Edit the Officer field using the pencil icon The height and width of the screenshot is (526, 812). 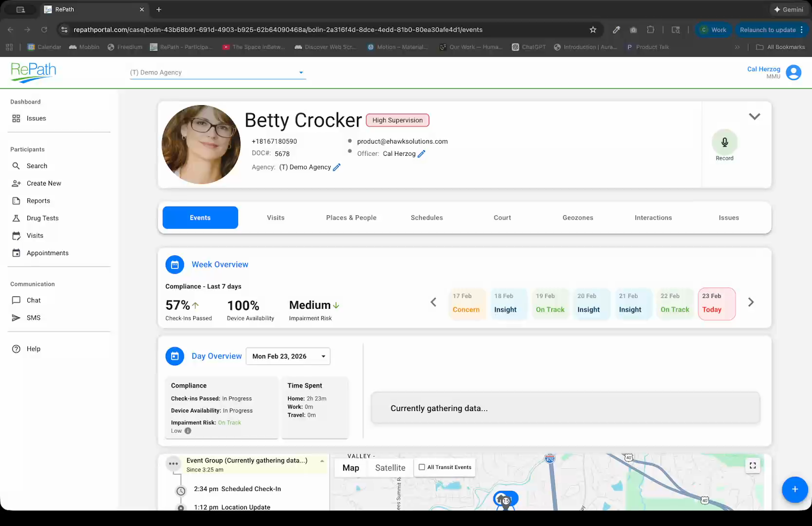click(421, 153)
